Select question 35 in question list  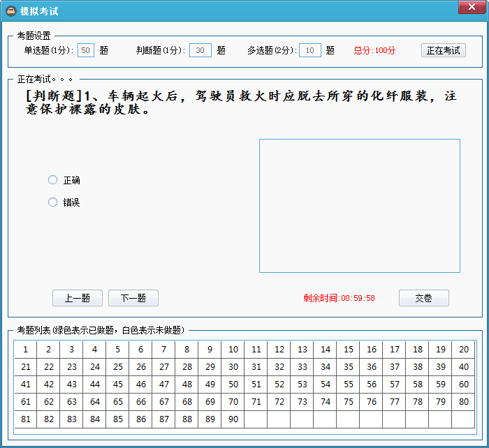349,367
